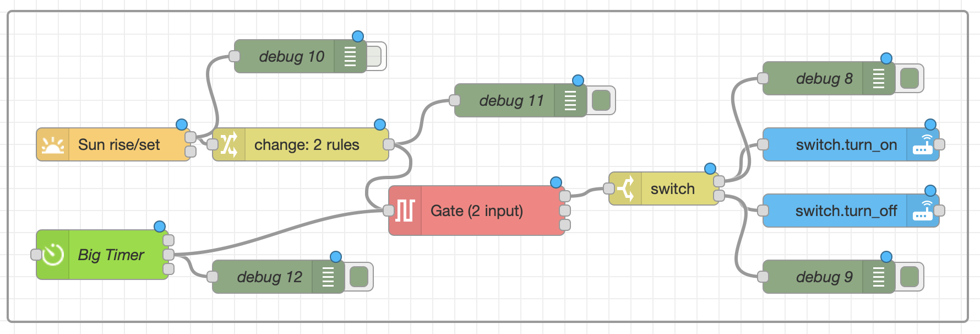
Task: Click the Big Timer clock icon
Action: 53,255
